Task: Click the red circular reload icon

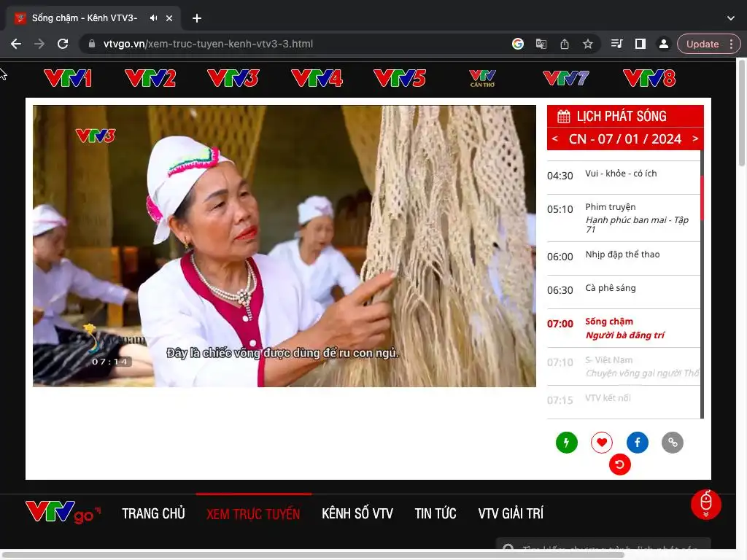Action: [x=620, y=464]
